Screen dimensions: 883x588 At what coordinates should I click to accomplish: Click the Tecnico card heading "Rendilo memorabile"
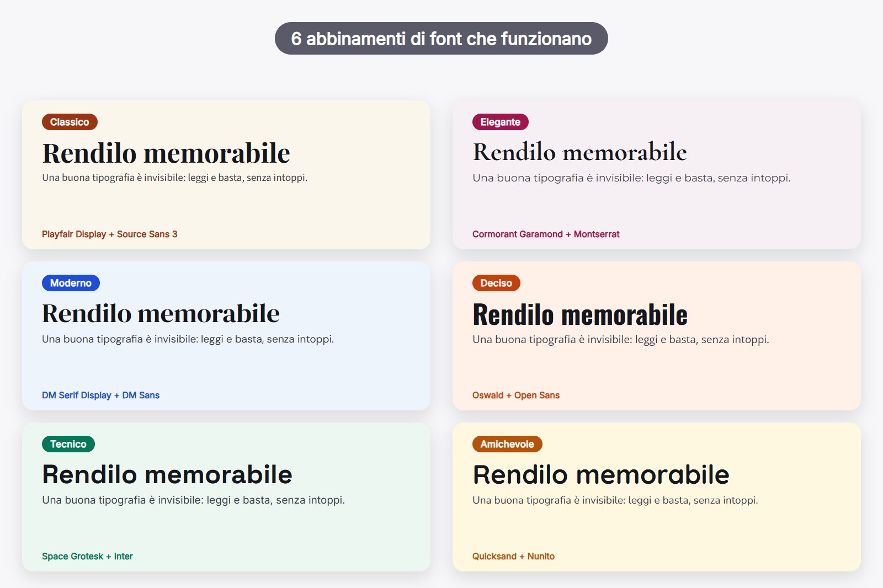(167, 474)
